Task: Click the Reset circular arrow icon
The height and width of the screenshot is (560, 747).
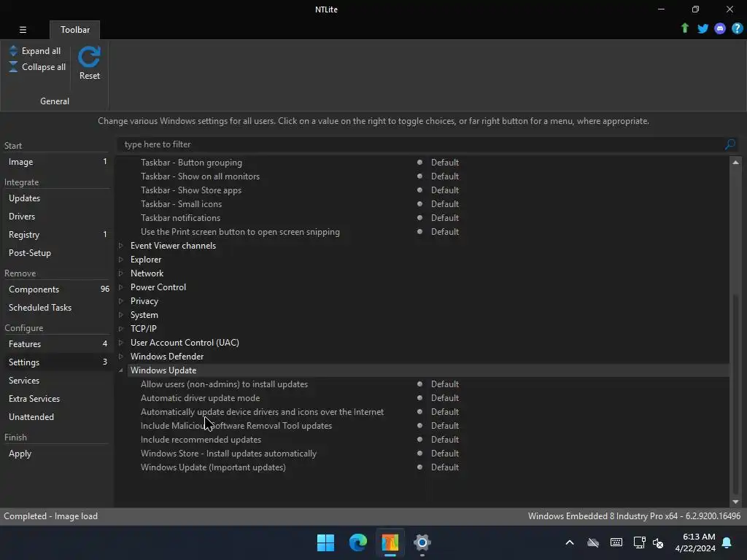Action: click(89, 57)
